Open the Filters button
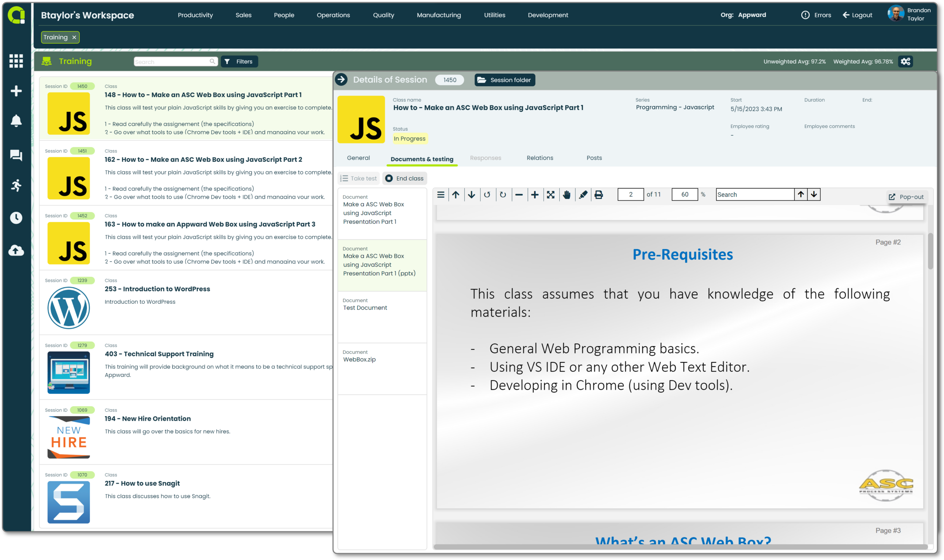944x560 pixels. tap(239, 62)
